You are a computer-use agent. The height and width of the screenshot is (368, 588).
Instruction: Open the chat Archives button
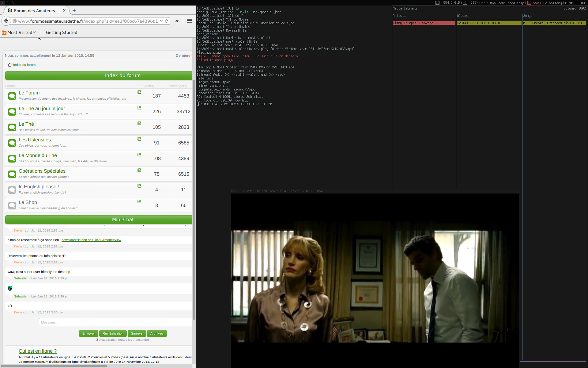157,333
